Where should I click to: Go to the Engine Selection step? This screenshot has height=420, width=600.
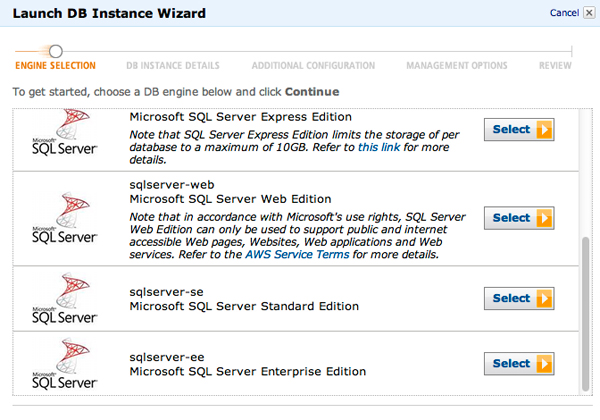click(x=55, y=65)
